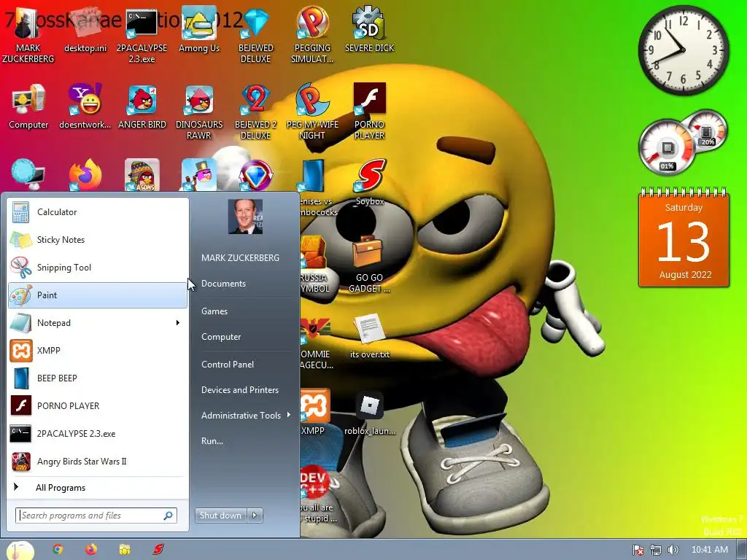The image size is (747, 560).
Task: Open Firefox from the taskbar
Action: click(91, 550)
